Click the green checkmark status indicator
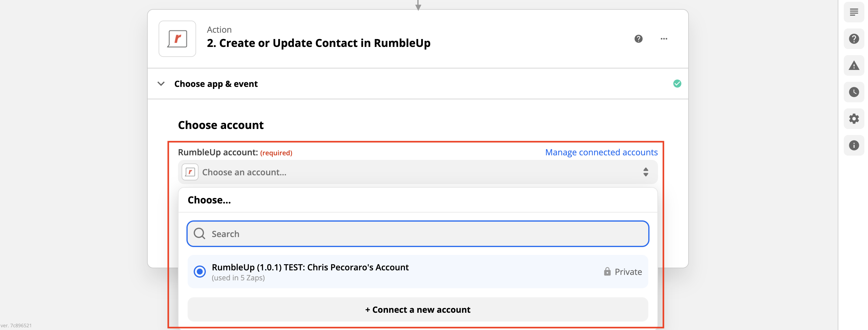The width and height of the screenshot is (868, 330). tap(677, 84)
